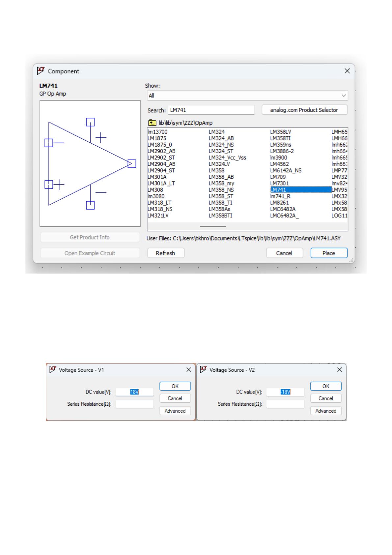The height and width of the screenshot is (555, 392).
Task: Click the Search field containing LM741
Action: click(211, 110)
